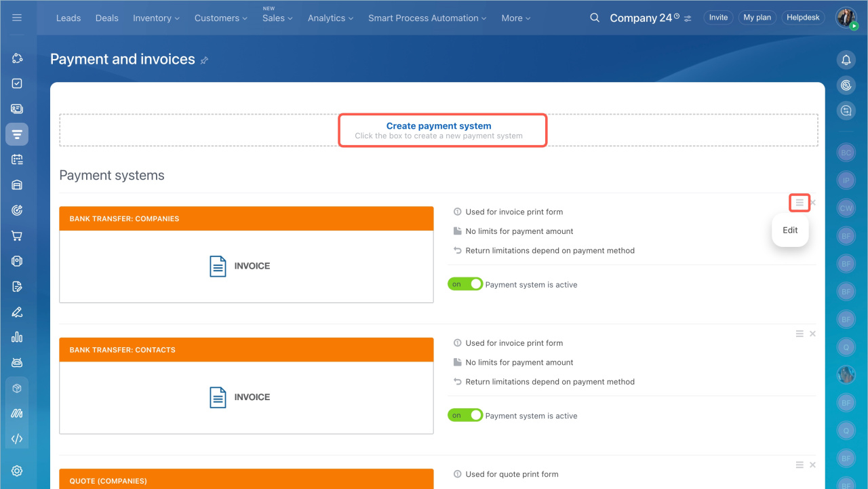Screen dimensions: 868x489
Task: Click the pin icon beside page title
Action: point(204,60)
